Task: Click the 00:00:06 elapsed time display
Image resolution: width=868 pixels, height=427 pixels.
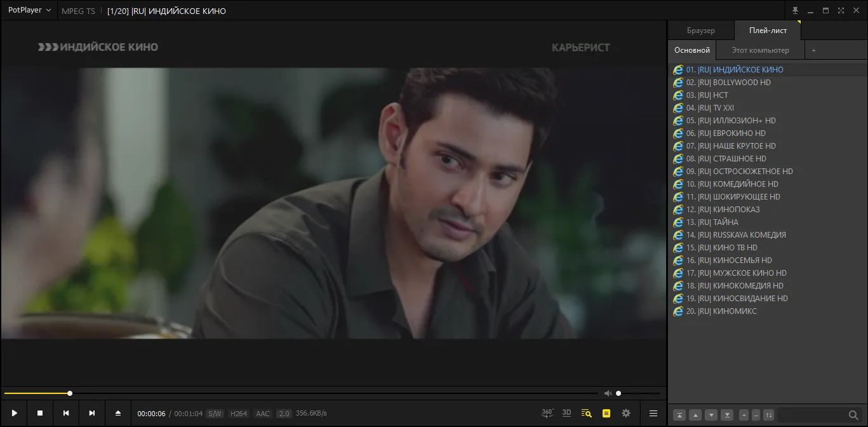Action: [x=151, y=414]
